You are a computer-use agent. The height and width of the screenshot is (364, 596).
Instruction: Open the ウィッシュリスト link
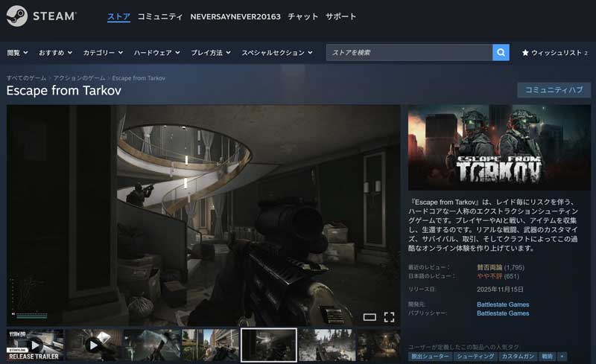[555, 52]
